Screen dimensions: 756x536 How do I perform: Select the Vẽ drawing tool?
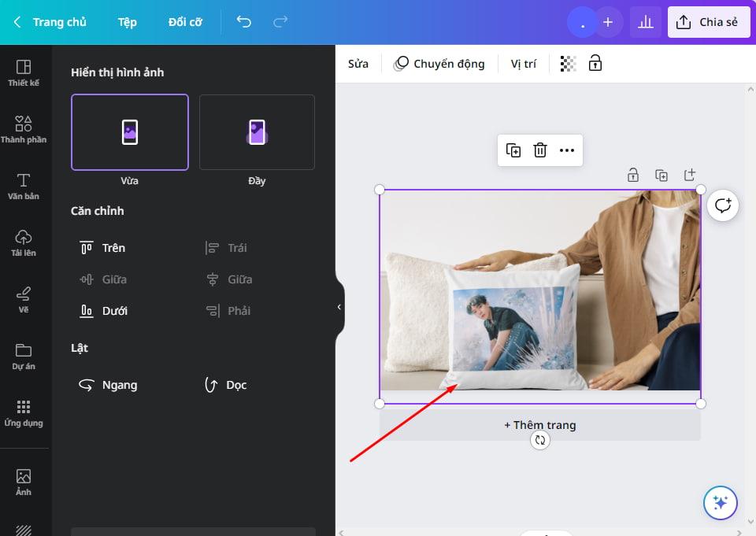24,299
